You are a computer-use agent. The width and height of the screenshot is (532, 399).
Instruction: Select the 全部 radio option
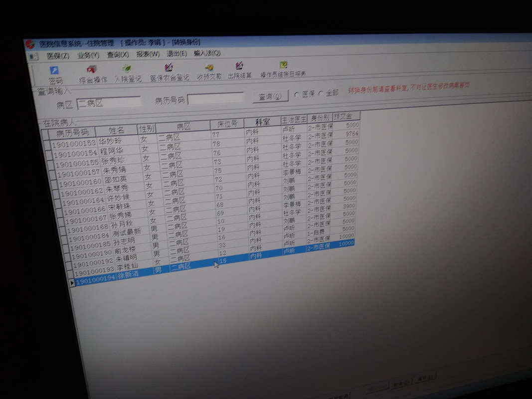pyautogui.click(x=321, y=94)
